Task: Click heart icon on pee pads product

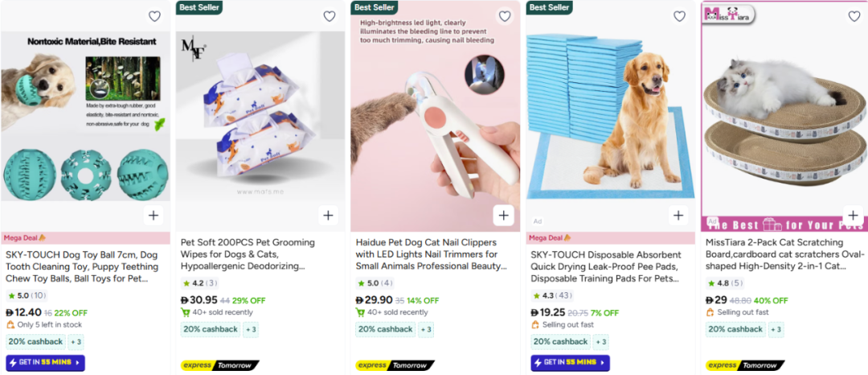Action: (680, 16)
